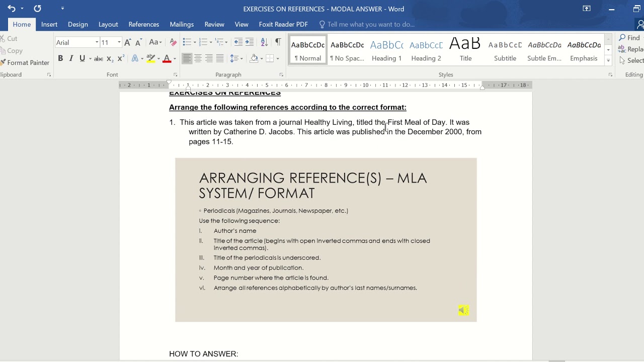Open the font size dropdown
The image size is (644, 362).
tap(119, 43)
